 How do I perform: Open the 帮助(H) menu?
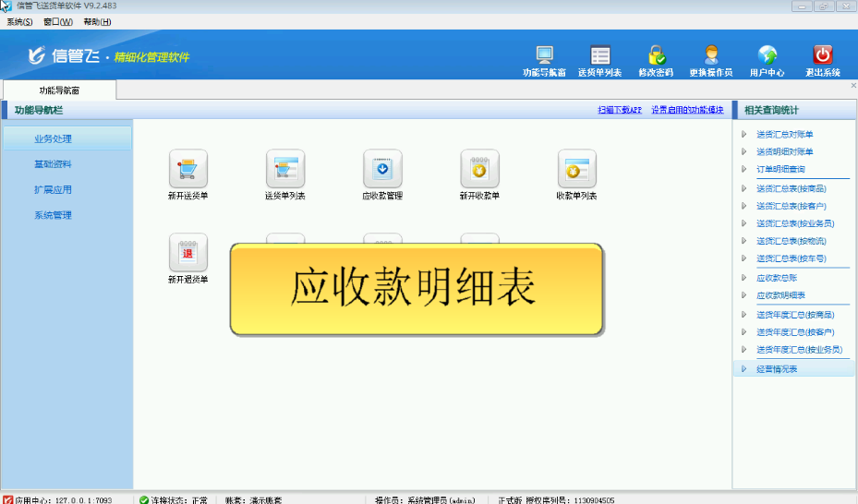pos(97,21)
